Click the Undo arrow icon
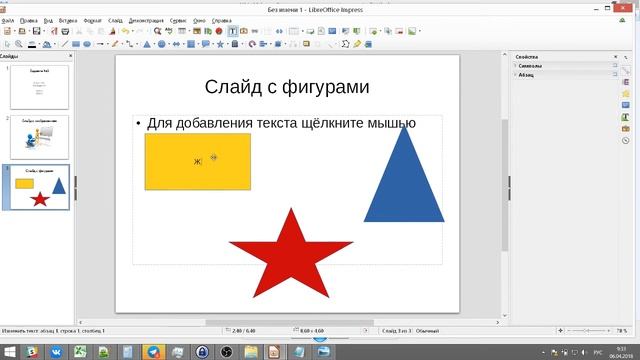The width and height of the screenshot is (640, 360). click(x=125, y=31)
